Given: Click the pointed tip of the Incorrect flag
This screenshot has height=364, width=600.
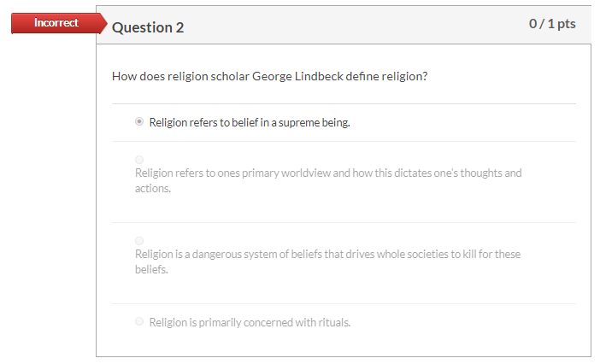Looking at the screenshot, I should click(x=101, y=24).
